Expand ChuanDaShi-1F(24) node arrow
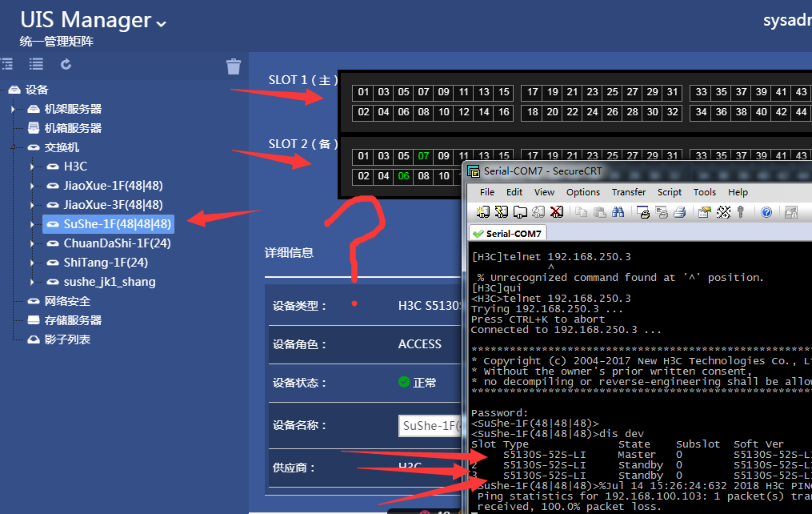812x514 pixels. (x=32, y=243)
